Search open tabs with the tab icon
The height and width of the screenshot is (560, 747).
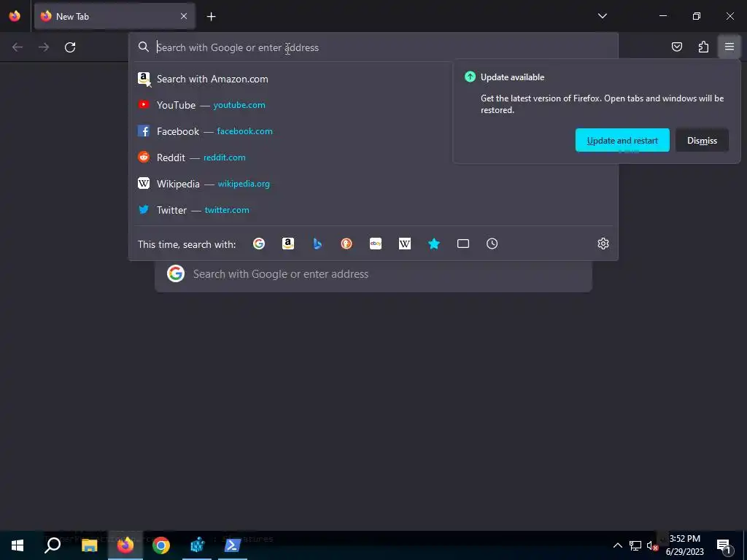[463, 244]
